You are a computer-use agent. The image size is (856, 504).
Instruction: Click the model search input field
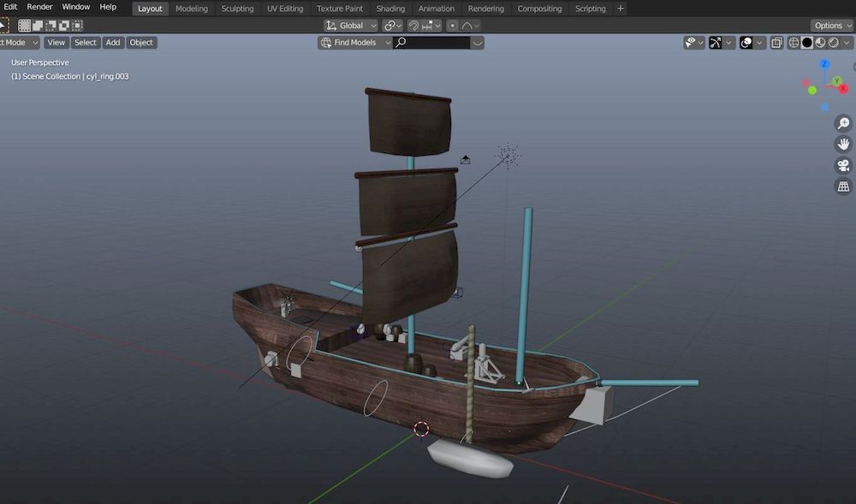tap(437, 43)
